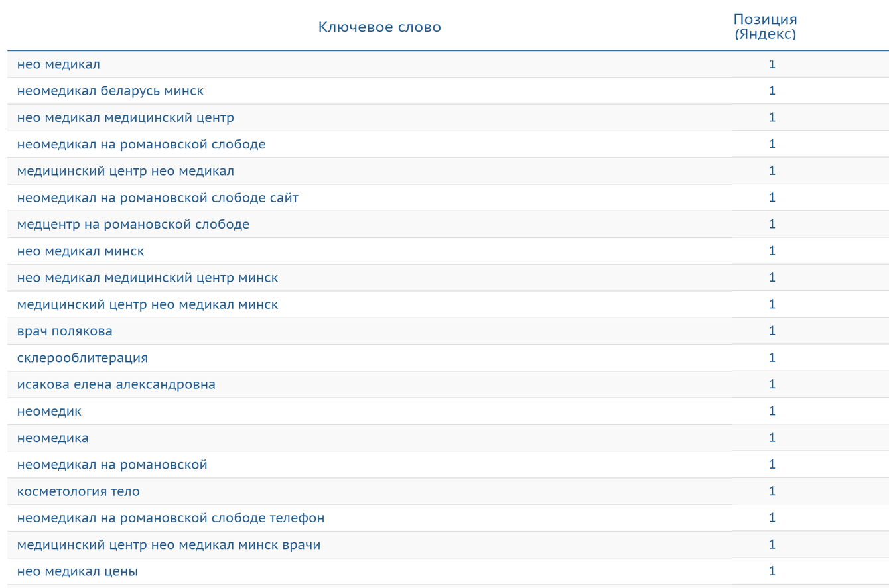Click position value for 'косметология тело'
The height and width of the screenshot is (588, 889).
tap(772, 491)
